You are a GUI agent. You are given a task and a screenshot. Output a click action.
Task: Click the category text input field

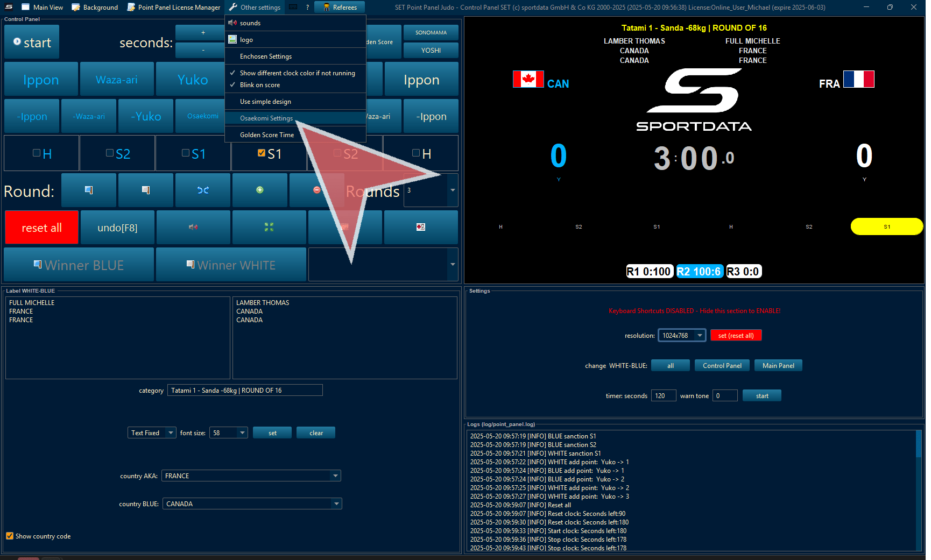(245, 390)
